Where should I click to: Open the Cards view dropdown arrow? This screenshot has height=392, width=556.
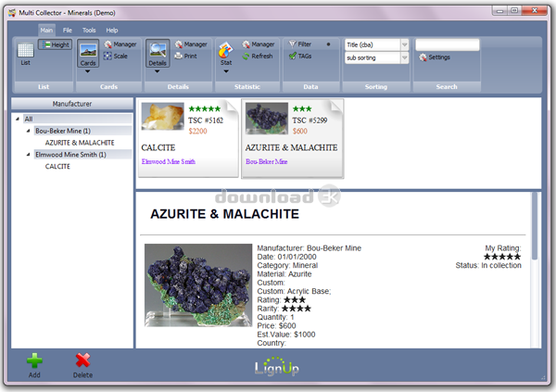88,70
